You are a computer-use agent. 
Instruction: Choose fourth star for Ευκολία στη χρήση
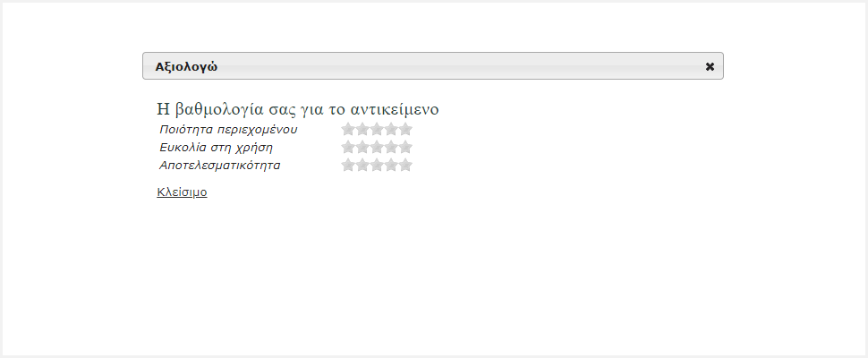tap(391, 147)
